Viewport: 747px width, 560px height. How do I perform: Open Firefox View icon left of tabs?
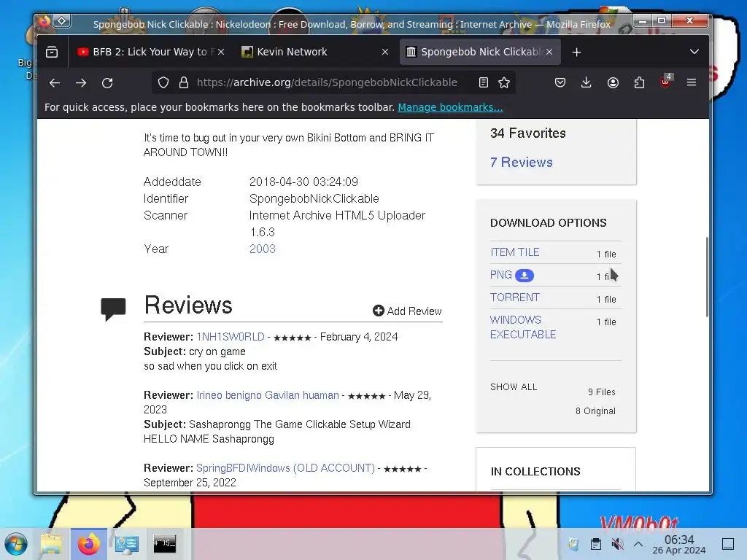click(52, 52)
